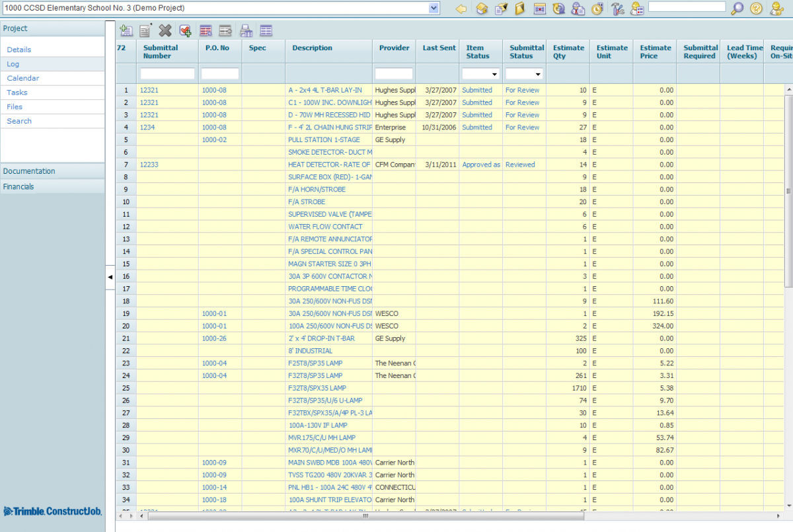Open the Submittal Status filter dropdown
Viewport: 793px width, 532px height.
coord(537,74)
